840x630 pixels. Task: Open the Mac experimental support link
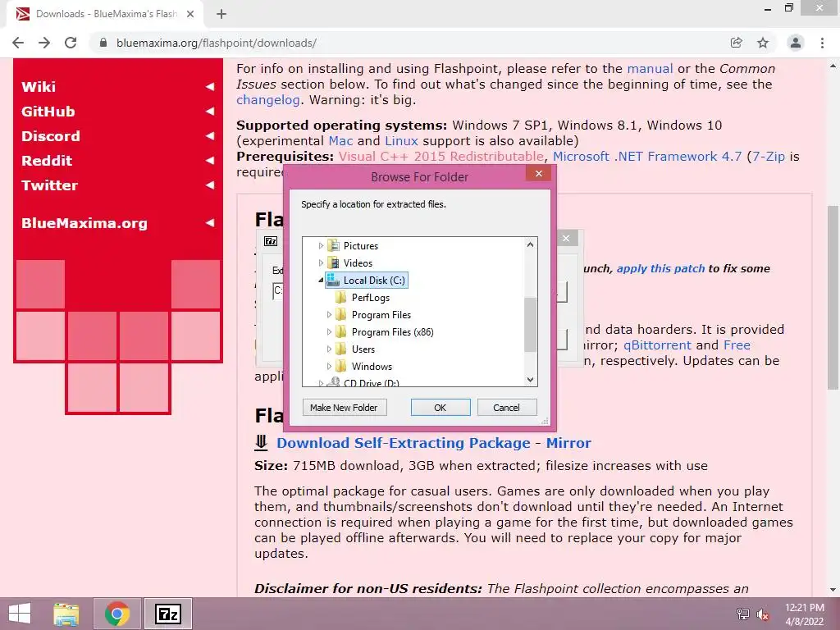[x=340, y=141]
